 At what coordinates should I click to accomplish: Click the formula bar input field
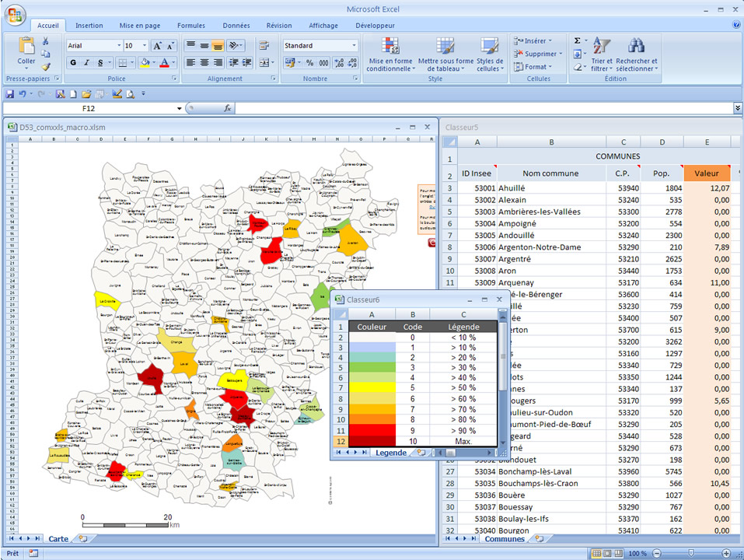pos(484,109)
